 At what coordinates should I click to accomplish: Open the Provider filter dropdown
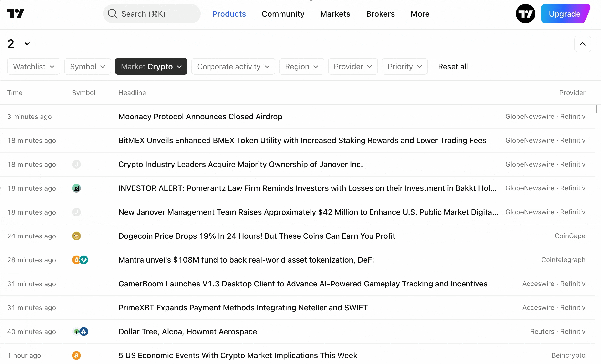pyautogui.click(x=353, y=66)
